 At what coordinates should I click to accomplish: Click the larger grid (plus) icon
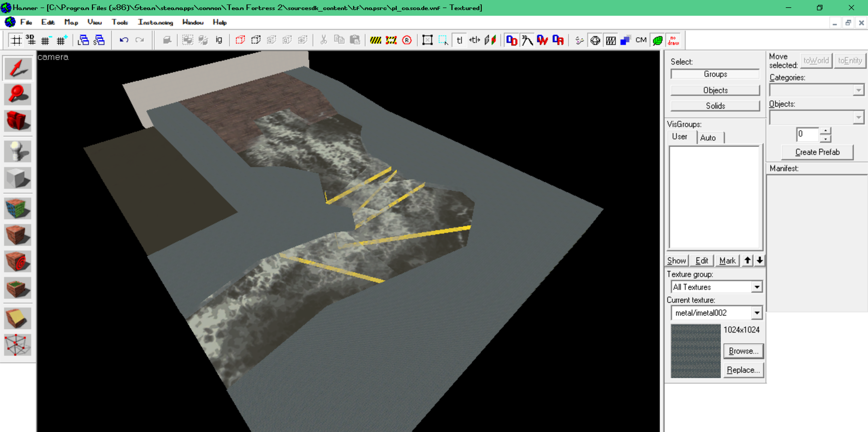coord(62,40)
